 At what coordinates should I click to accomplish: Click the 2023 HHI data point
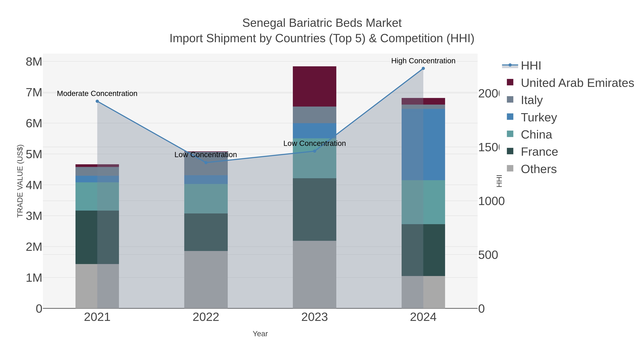point(315,151)
